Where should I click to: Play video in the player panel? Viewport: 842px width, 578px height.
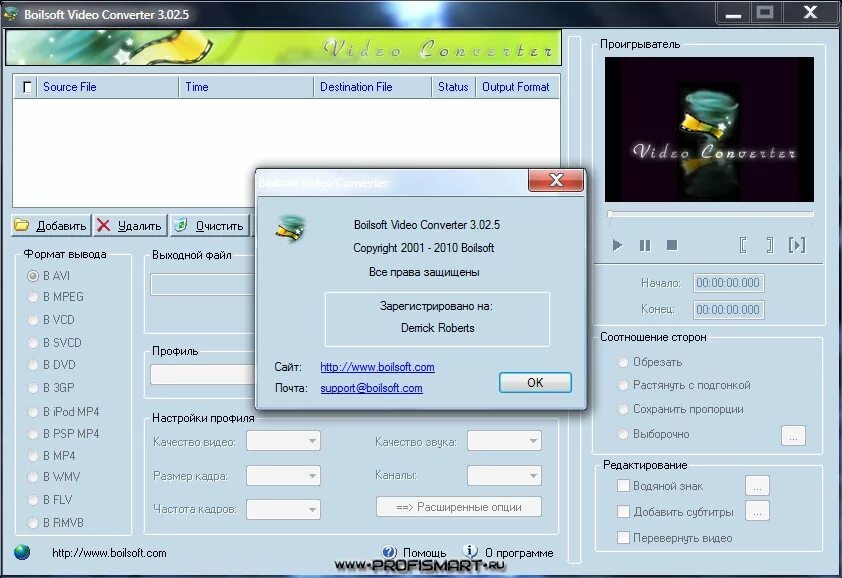coord(617,245)
